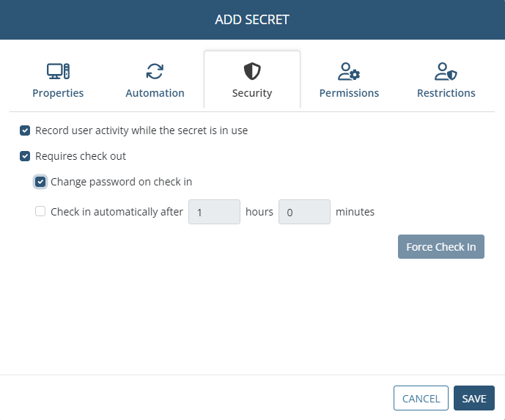
Task: Click the hours input field
Action: coord(214,212)
